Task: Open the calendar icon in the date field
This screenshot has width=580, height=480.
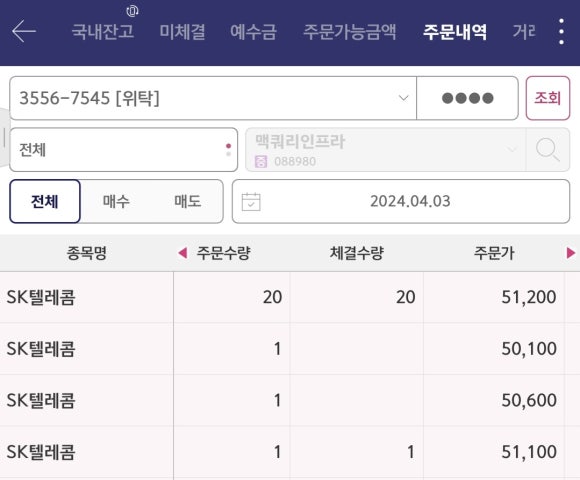Action: click(x=251, y=202)
